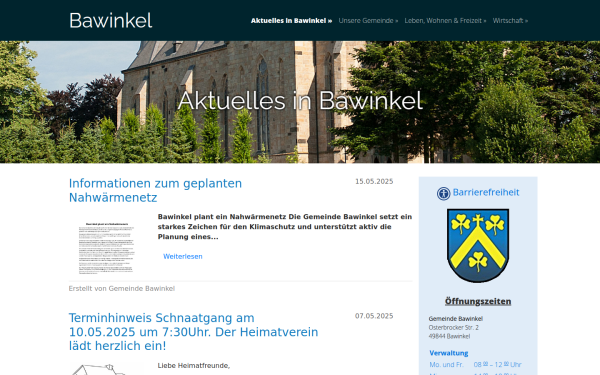The width and height of the screenshot is (600, 375).
Task: Open the Barrierefreiheit link
Action: point(486,192)
